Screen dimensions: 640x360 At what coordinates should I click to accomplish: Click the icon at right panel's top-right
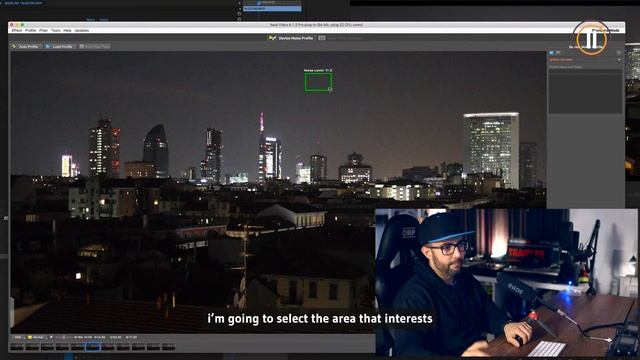619,53
